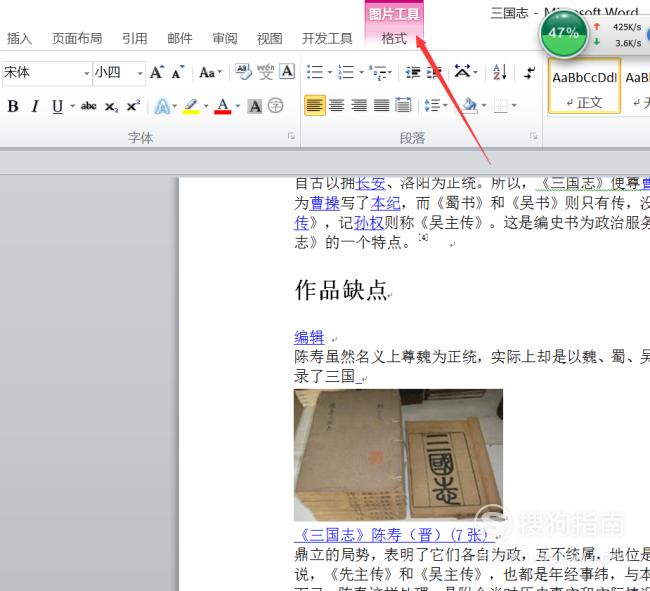
Task: Apply strikethrough with abc icon
Action: pyautogui.click(x=88, y=106)
